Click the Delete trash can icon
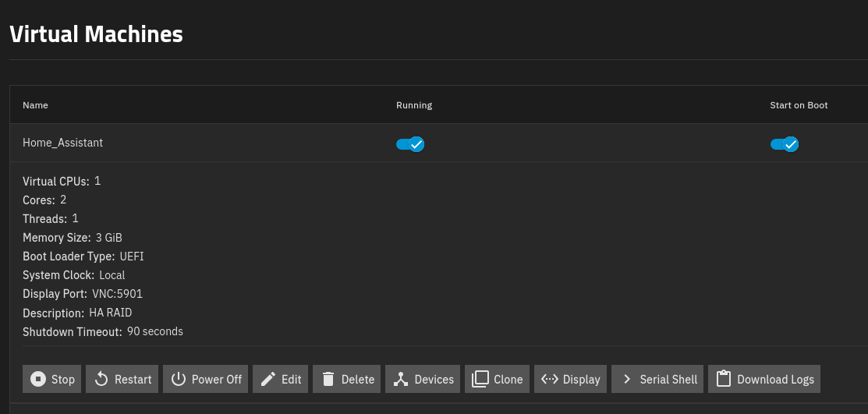868x414 pixels. point(328,379)
